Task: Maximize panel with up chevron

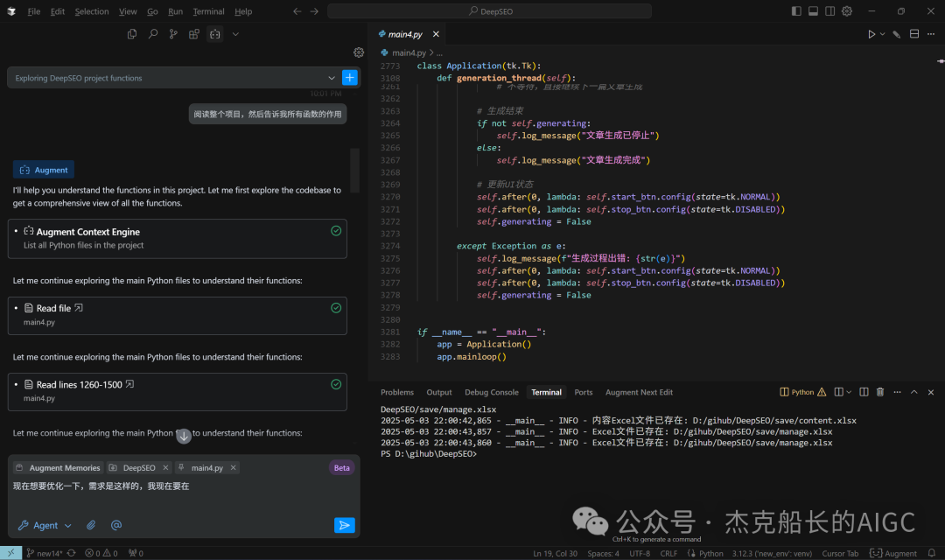Action: pyautogui.click(x=914, y=392)
